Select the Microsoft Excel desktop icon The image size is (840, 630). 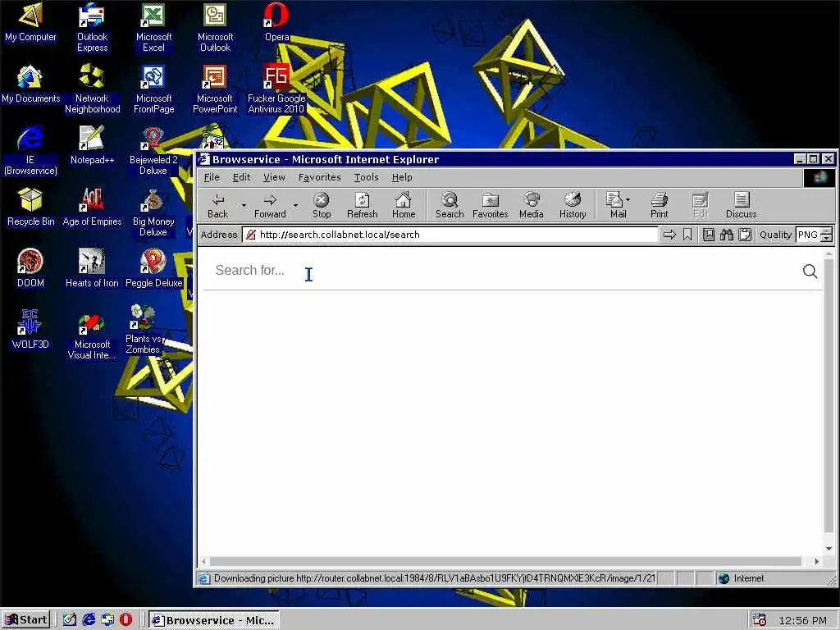[153, 28]
